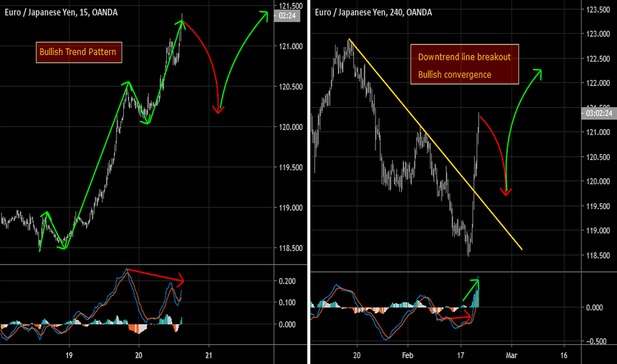Viewport: 617px width, 364px height.
Task: Click date 20 on the 15-minute chart time axis
Action: click(138, 355)
